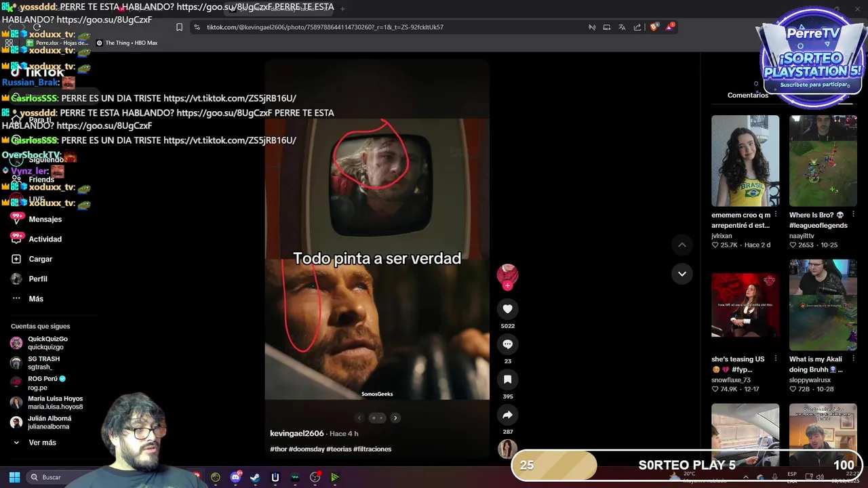Follow the creator via the avatar plus badge
868x488 pixels.
tap(507, 286)
